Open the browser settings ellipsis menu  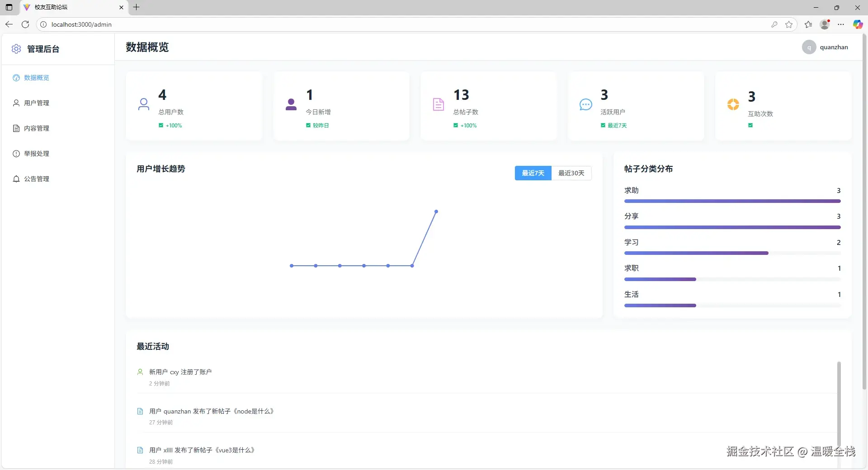click(x=841, y=24)
